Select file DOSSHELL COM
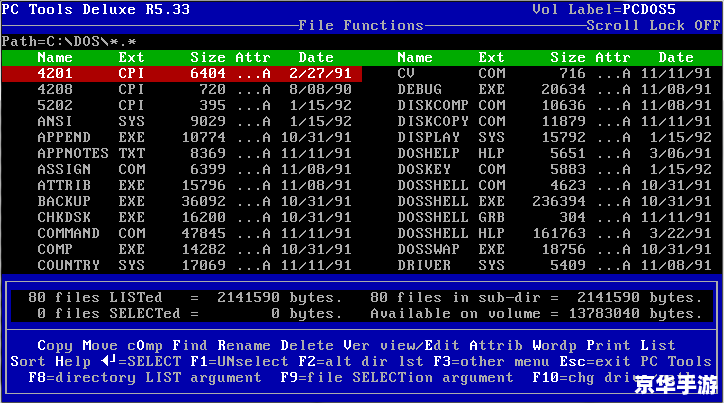Screen dimensions: 724x403 coord(555,186)
